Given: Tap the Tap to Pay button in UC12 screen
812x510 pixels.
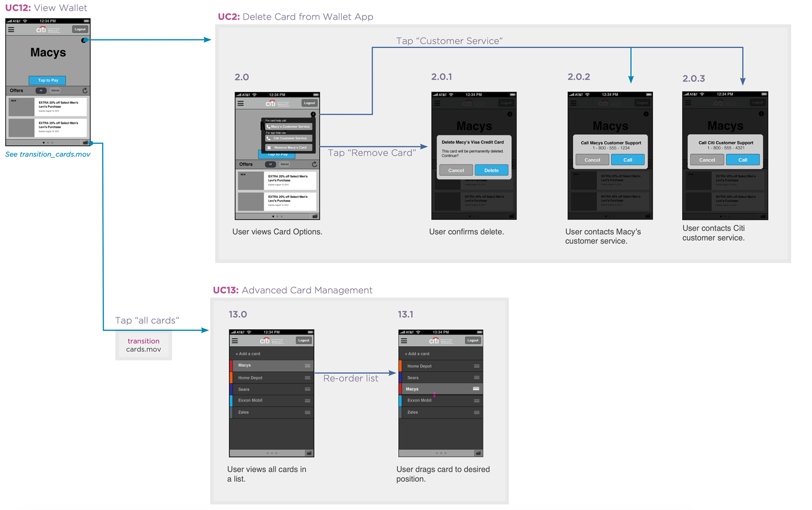Looking at the screenshot, I should click(x=48, y=80).
